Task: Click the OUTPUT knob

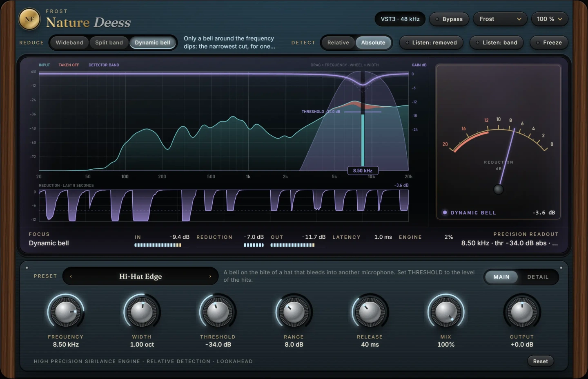Action: coord(522,312)
